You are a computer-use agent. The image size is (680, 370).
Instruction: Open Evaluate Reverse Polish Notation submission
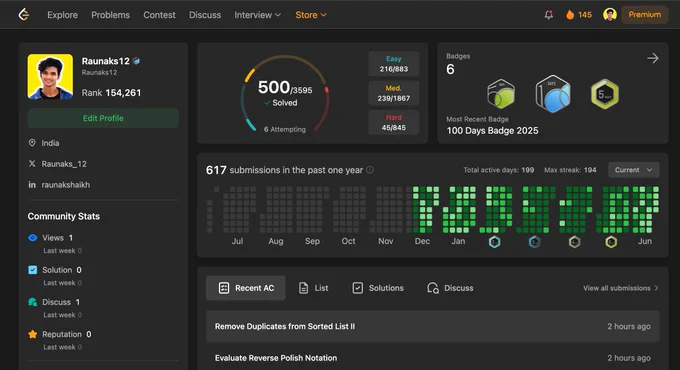(276, 358)
